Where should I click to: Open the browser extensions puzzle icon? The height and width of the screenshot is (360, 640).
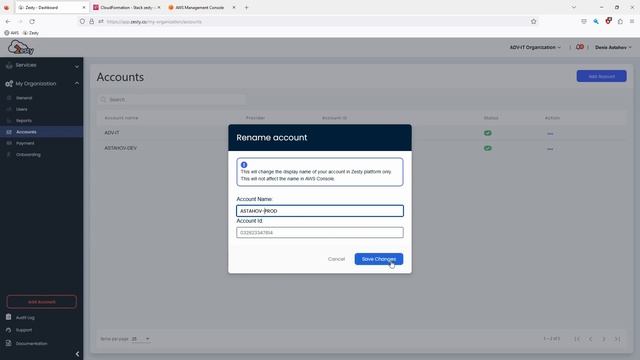620,22
